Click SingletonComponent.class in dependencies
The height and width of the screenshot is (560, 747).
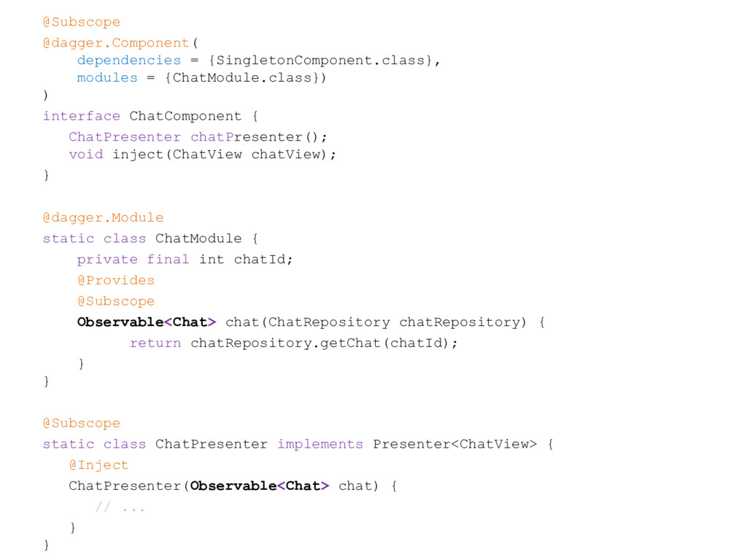point(320,61)
